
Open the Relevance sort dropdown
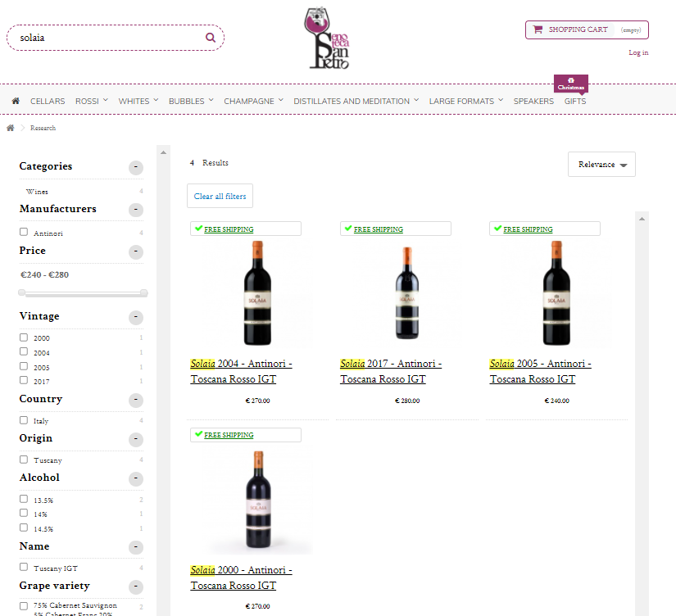[x=601, y=164]
